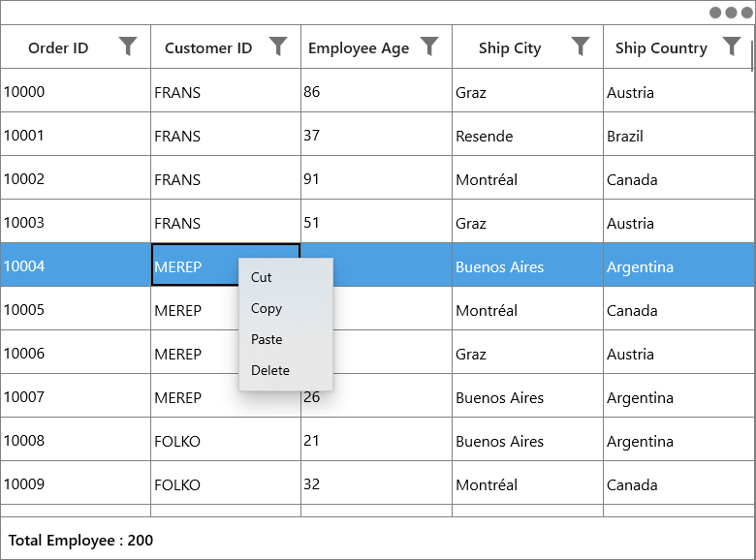756x560 pixels.
Task: Choose Copy from the context menu
Action: tap(285, 308)
